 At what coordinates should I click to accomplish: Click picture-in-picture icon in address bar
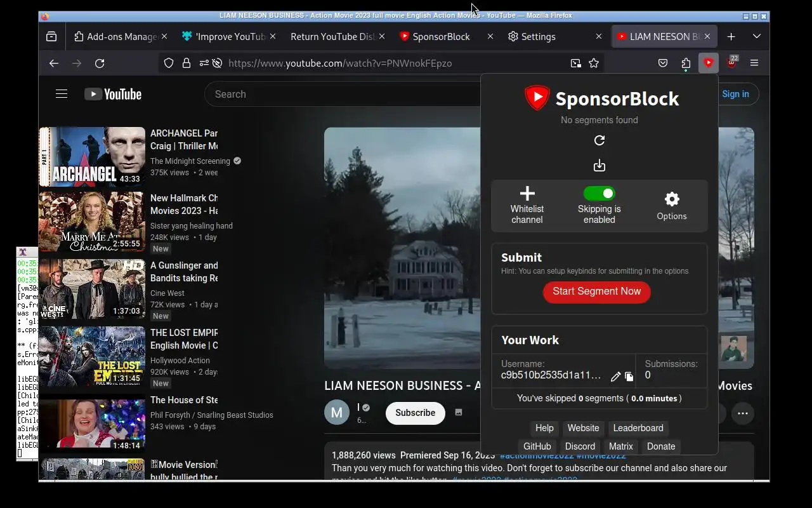pyautogui.click(x=575, y=63)
